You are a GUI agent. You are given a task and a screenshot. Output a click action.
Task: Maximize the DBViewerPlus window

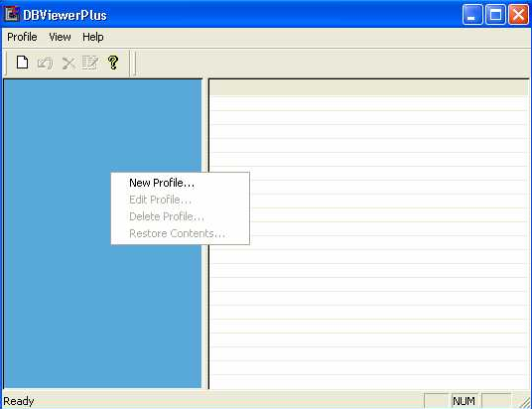click(x=495, y=15)
